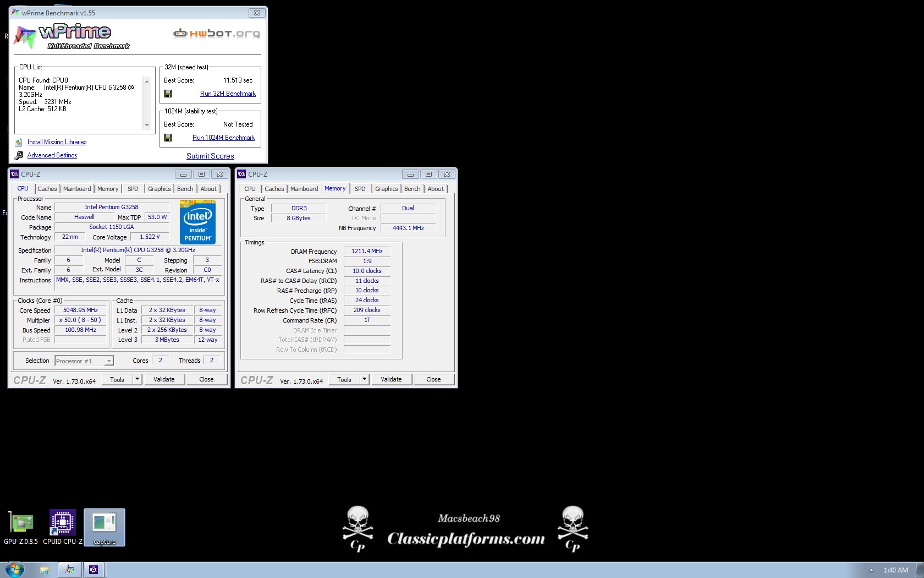This screenshot has width=924, height=578.
Task: Click the Core Speed 5048.95 MHz value
Action: [x=80, y=310]
